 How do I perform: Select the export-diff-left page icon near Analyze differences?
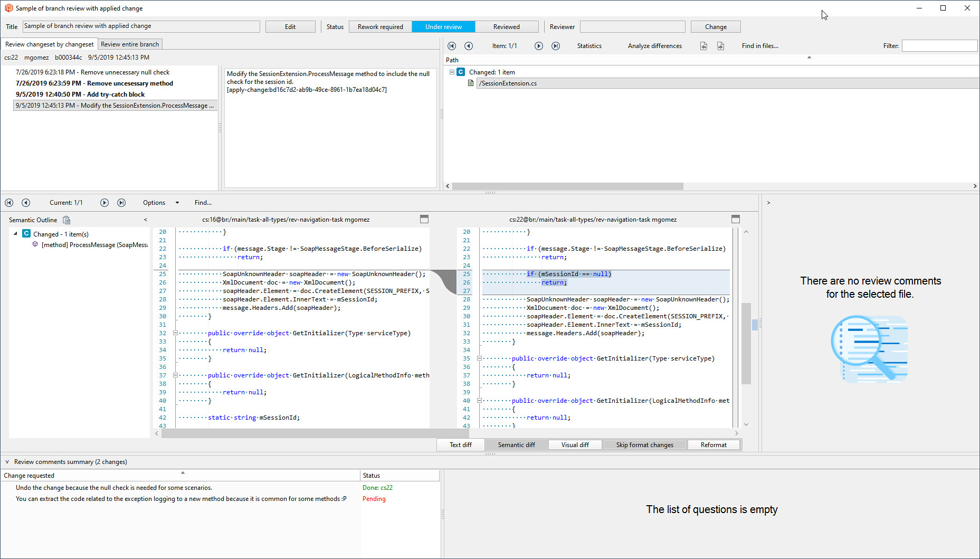[704, 46]
